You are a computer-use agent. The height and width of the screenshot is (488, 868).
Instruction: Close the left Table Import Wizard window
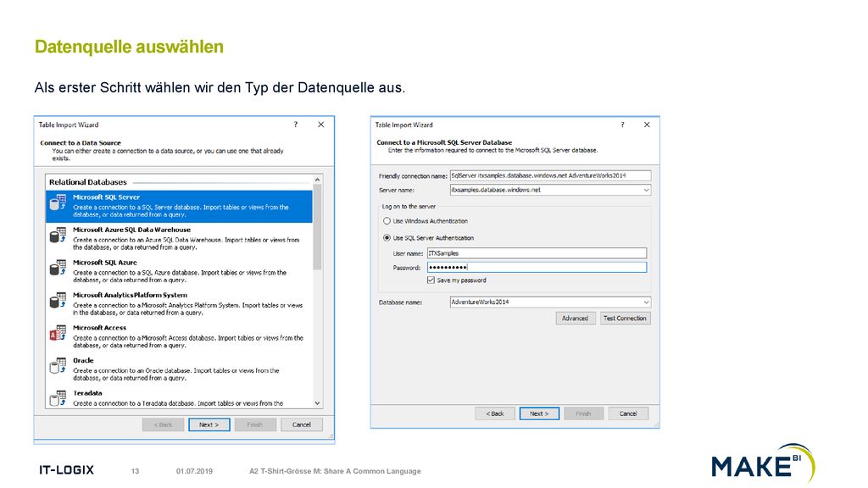(x=321, y=125)
